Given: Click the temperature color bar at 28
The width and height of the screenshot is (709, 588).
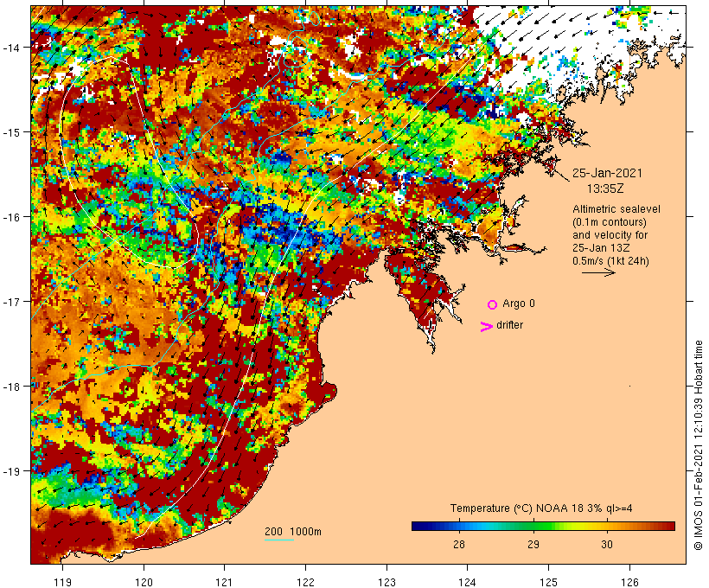Looking at the screenshot, I should pyautogui.click(x=459, y=526).
